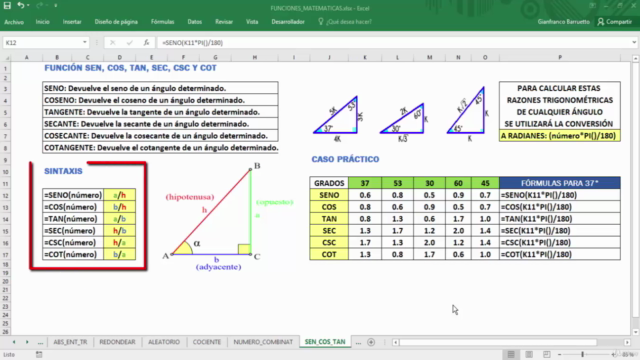Click the horizontal scrollbar left arrow
The width and height of the screenshot is (640, 360).
coord(395,342)
